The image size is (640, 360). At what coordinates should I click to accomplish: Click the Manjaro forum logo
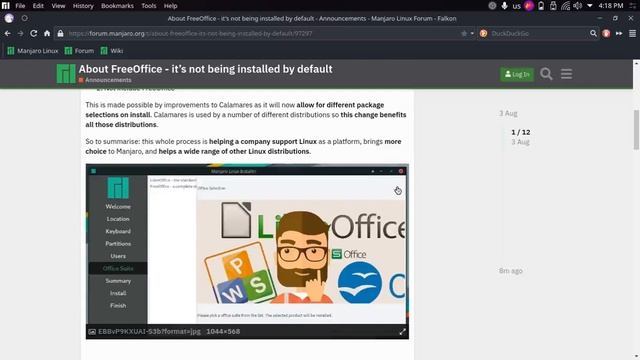(66, 73)
